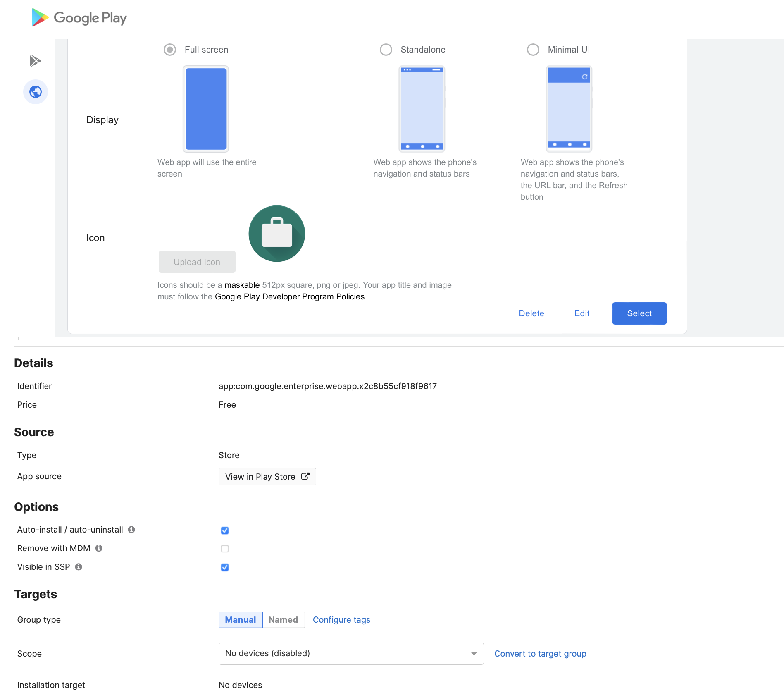Click the Google Play logo

pyautogui.click(x=79, y=18)
